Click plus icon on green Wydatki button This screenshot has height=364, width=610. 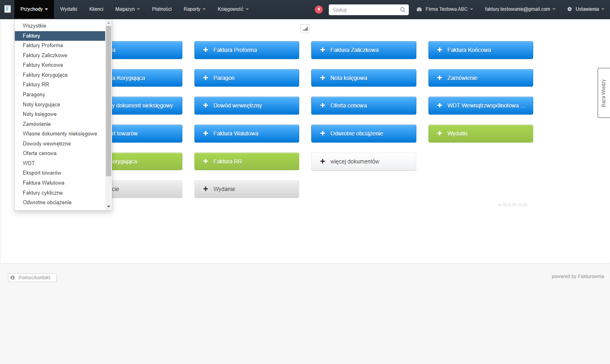point(440,133)
